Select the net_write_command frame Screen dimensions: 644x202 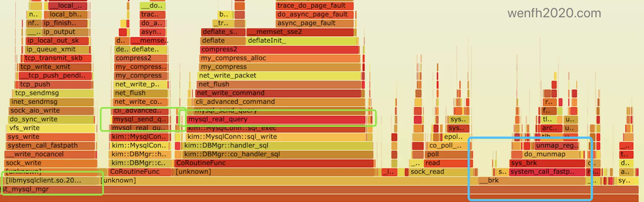[x=278, y=93]
